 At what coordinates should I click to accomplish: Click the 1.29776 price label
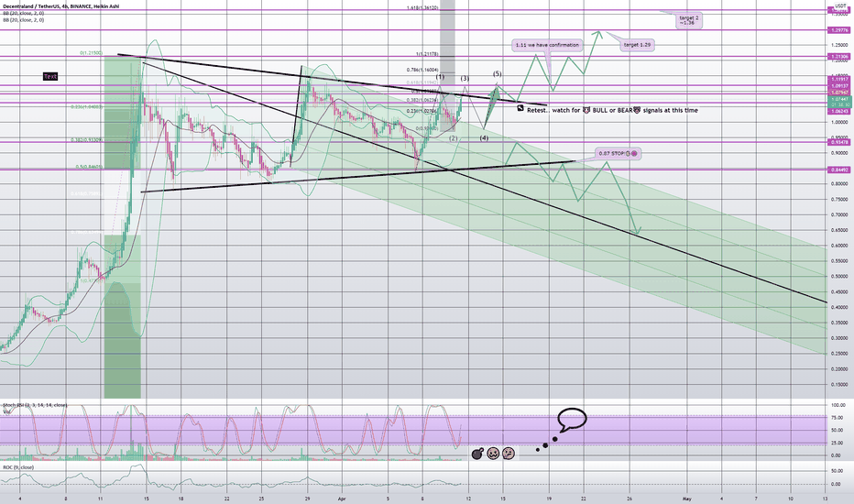coord(839,30)
